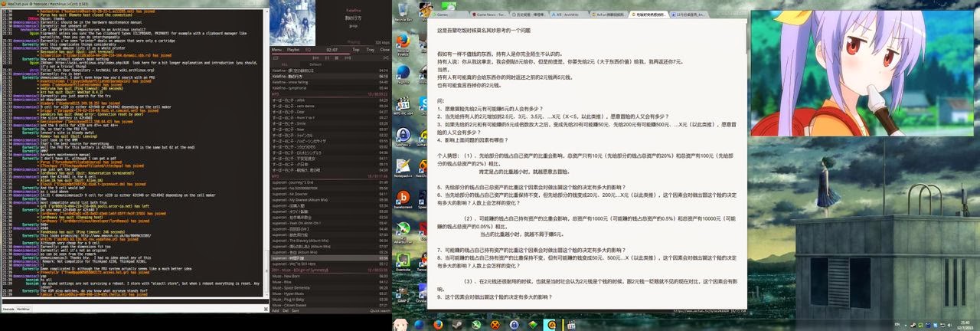
Task: Click Del at playlist bottom
Action: (286, 311)
